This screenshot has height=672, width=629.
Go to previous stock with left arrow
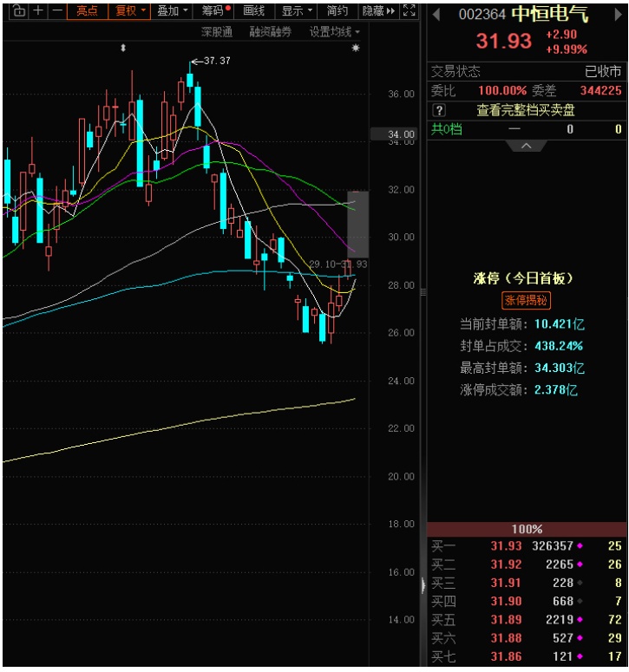(x=436, y=15)
